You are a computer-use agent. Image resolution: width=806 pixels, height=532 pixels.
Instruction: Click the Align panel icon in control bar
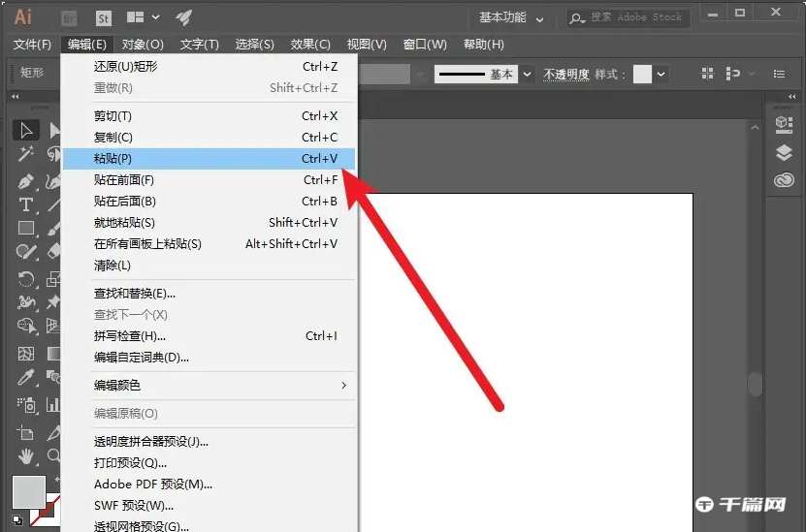click(x=708, y=74)
